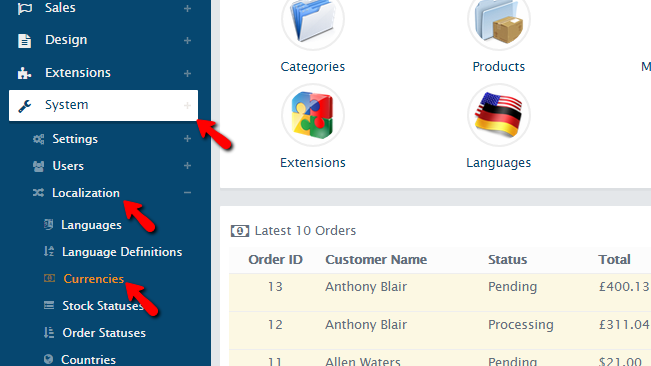The height and width of the screenshot is (366, 651).
Task: Expand the Users submenu plus sign
Action: pyautogui.click(x=187, y=166)
